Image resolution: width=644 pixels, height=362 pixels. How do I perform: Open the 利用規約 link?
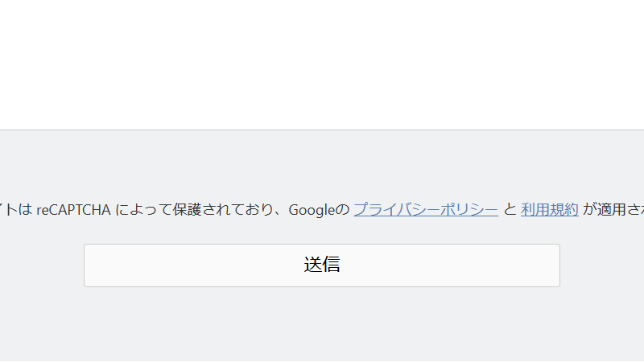[x=549, y=211]
